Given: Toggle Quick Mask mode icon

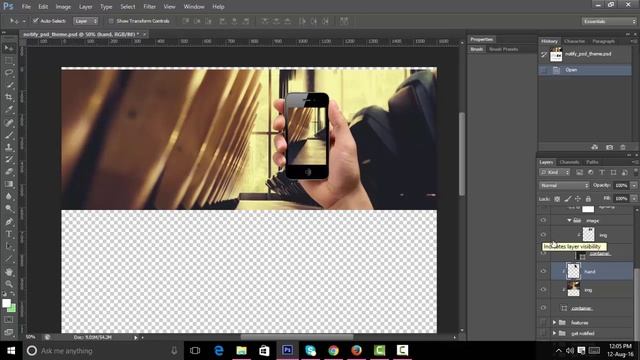Looking at the screenshot, I should [x=9, y=320].
